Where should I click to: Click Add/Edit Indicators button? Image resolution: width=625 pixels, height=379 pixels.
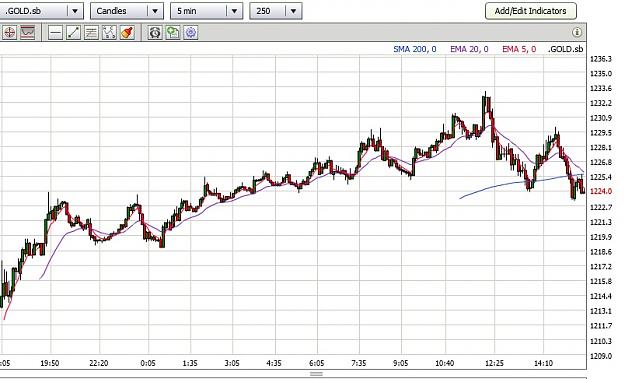[x=531, y=11]
